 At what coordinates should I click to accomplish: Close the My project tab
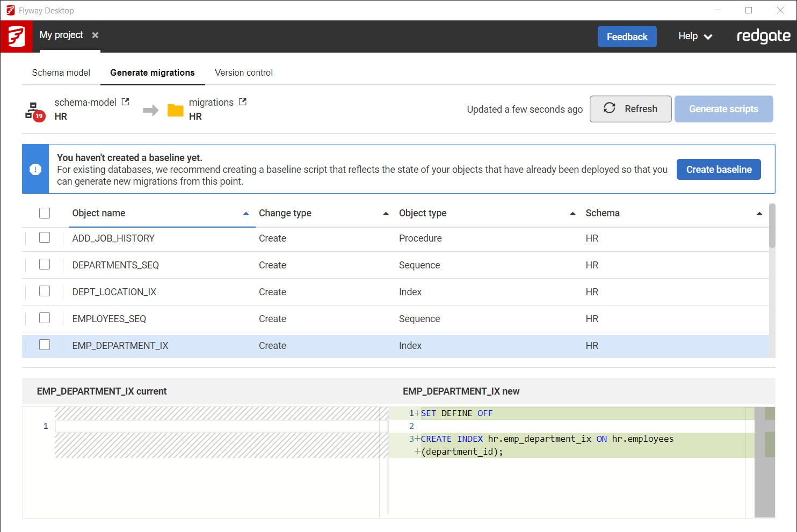point(95,35)
